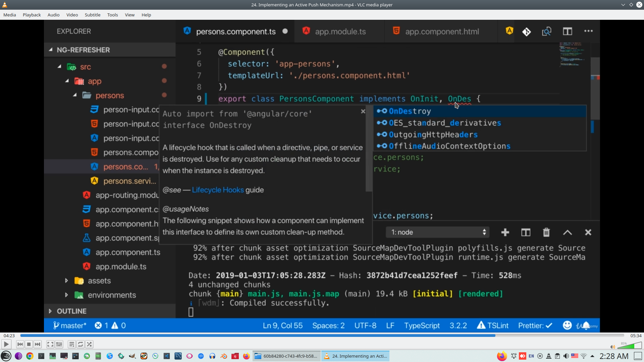
Task: Open the Lifecycle Hooks guide link
Action: [x=217, y=190]
